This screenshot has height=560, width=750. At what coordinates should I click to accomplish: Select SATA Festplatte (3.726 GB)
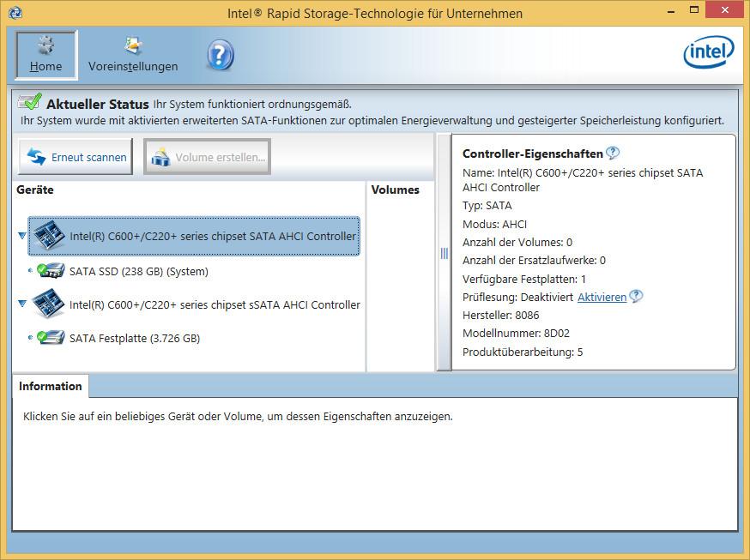click(x=135, y=338)
